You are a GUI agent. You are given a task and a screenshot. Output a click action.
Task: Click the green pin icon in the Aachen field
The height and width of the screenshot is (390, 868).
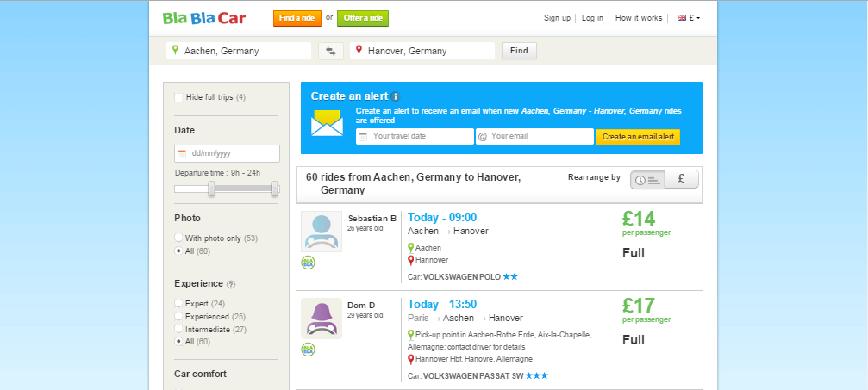pyautogui.click(x=175, y=50)
